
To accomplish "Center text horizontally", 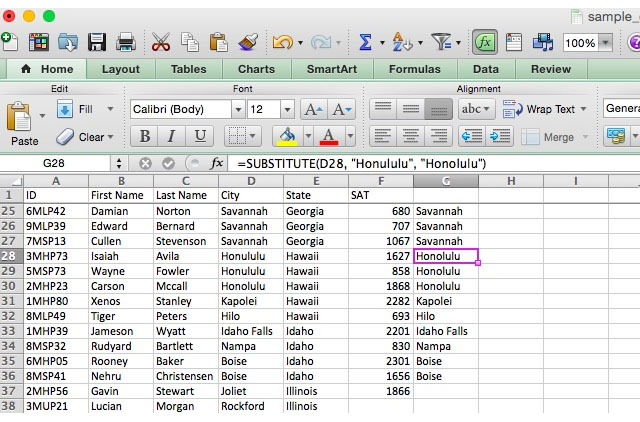I will 411,136.
